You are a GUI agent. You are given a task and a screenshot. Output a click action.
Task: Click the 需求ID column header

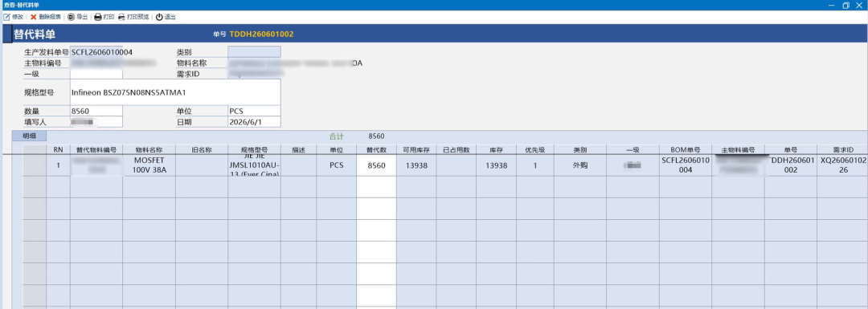click(842, 150)
